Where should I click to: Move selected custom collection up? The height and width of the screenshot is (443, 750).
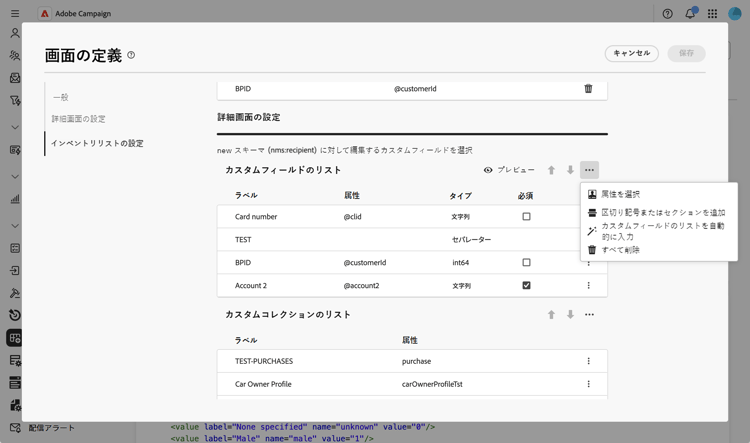tap(551, 314)
